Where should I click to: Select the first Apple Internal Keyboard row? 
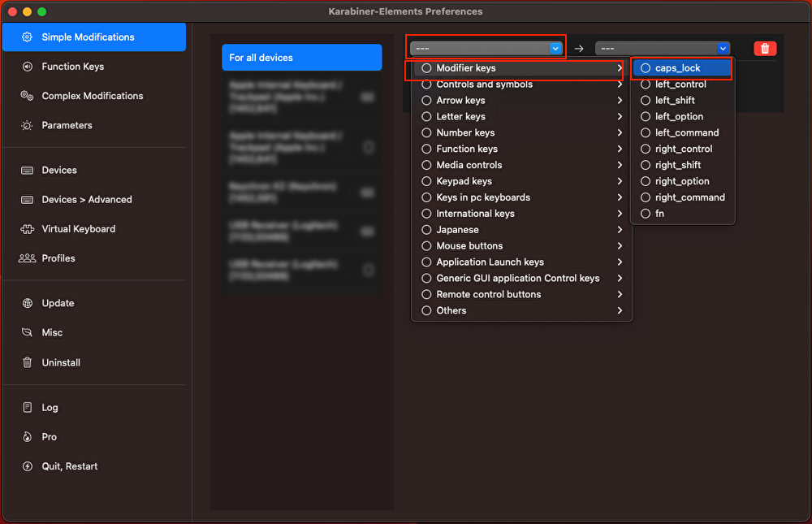coord(302,97)
